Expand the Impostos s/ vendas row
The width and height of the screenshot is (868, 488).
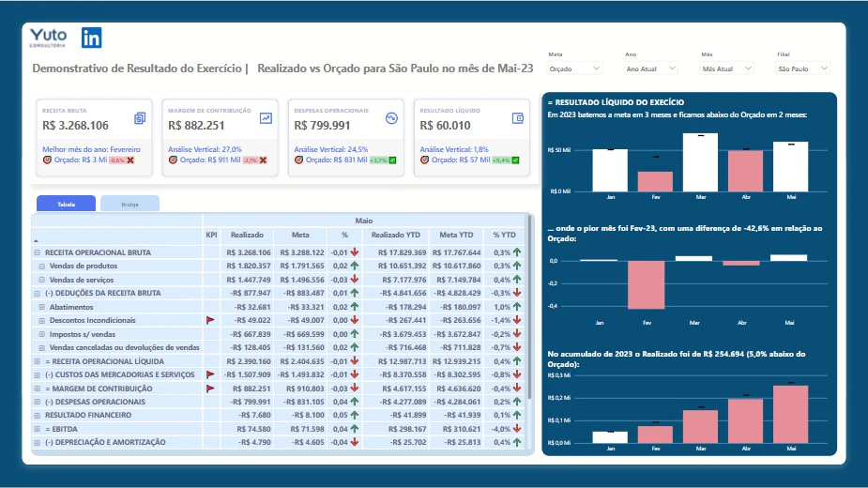click(41, 334)
